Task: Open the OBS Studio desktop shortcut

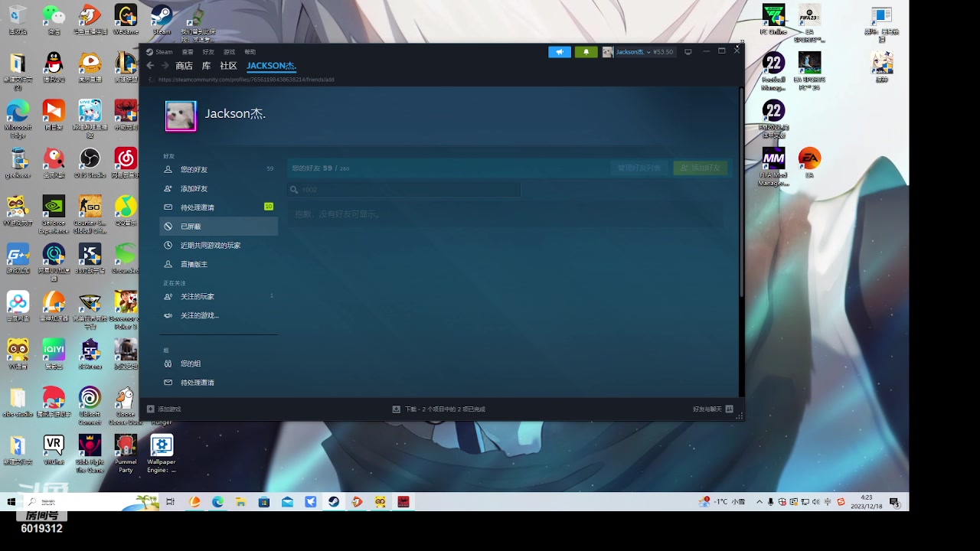Action: point(90,164)
